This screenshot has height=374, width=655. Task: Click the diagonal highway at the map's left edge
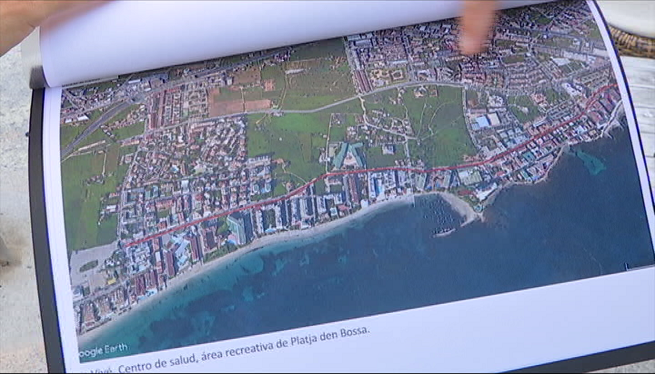[94, 127]
